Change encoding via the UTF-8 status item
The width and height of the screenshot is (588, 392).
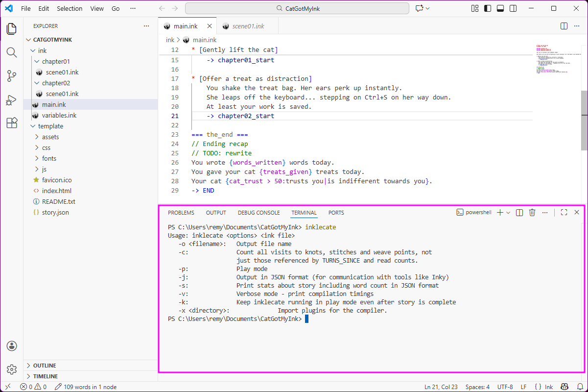pos(505,387)
